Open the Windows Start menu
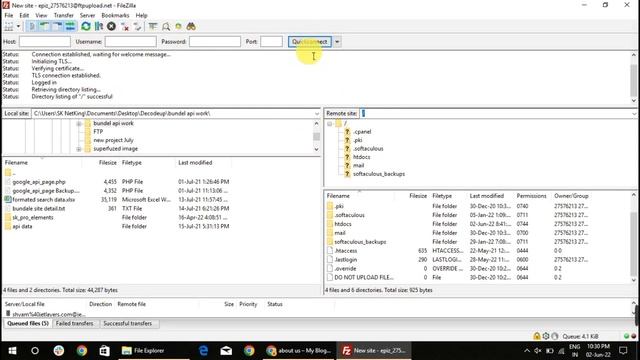 (x=12, y=351)
